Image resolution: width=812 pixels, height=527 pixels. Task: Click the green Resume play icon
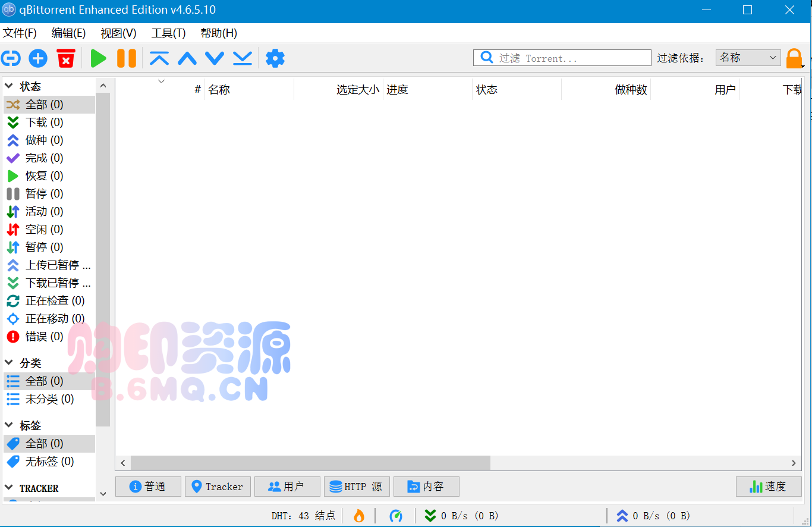click(x=98, y=58)
